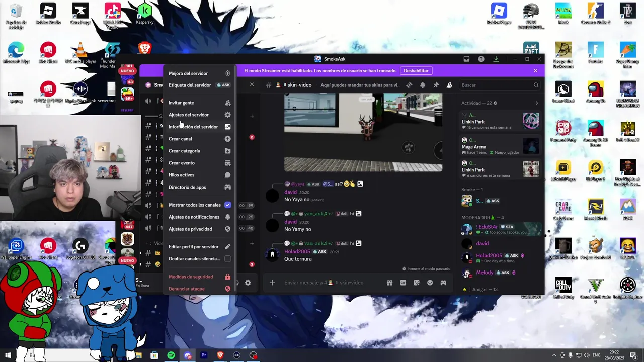The height and width of the screenshot is (362, 644).
Task: Open Mejora del servidor boost option
Action: [199, 73]
